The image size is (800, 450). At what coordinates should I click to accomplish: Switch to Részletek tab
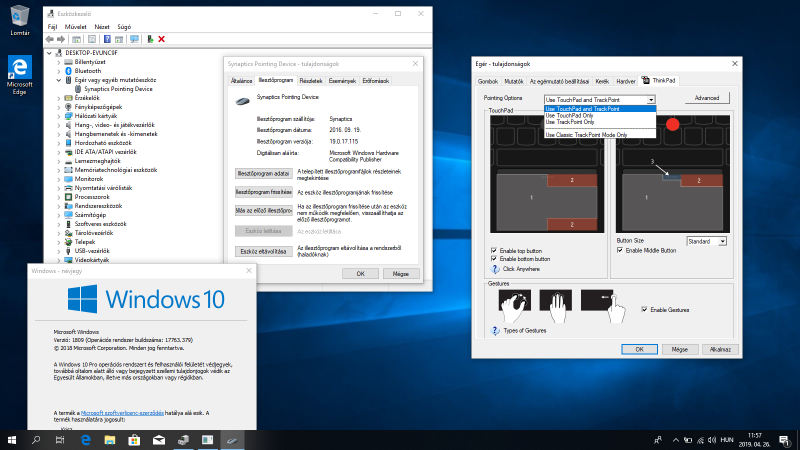(x=311, y=81)
